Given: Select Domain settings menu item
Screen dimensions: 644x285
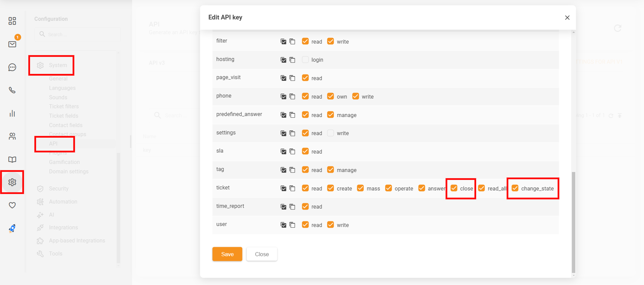Looking at the screenshot, I should coord(69,171).
